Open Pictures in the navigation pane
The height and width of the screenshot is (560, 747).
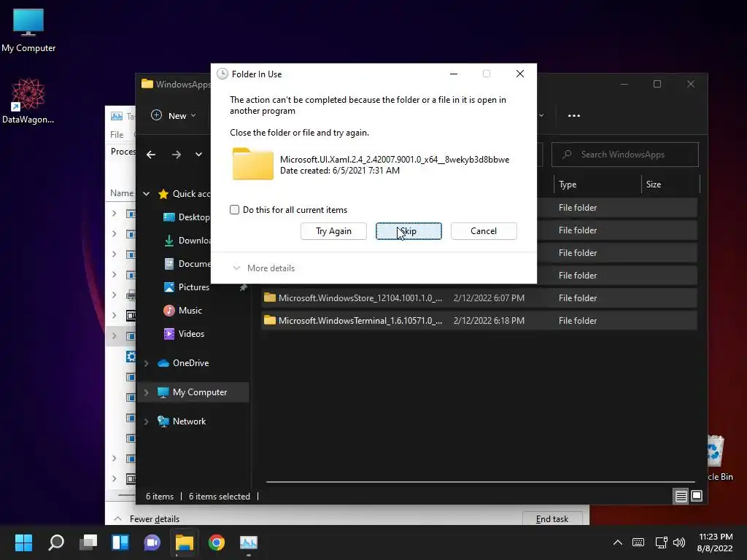pyautogui.click(x=187, y=287)
